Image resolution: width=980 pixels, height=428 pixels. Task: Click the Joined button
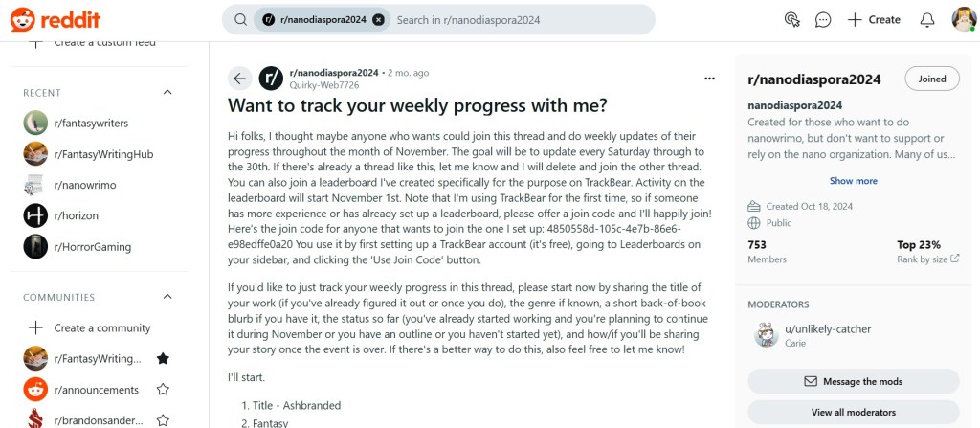[x=931, y=79]
